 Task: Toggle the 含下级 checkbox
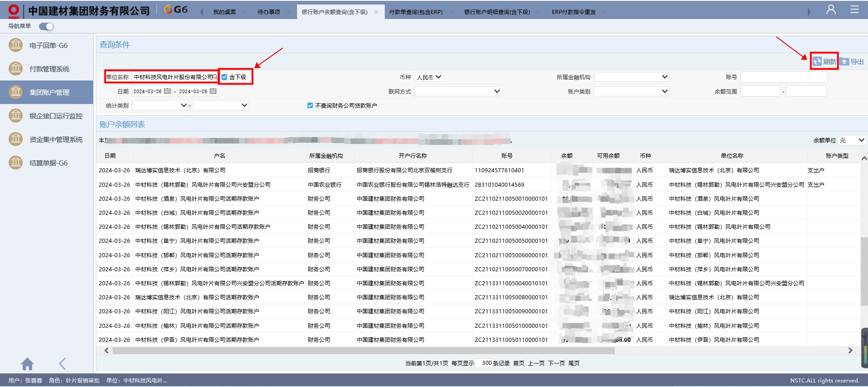coord(224,77)
